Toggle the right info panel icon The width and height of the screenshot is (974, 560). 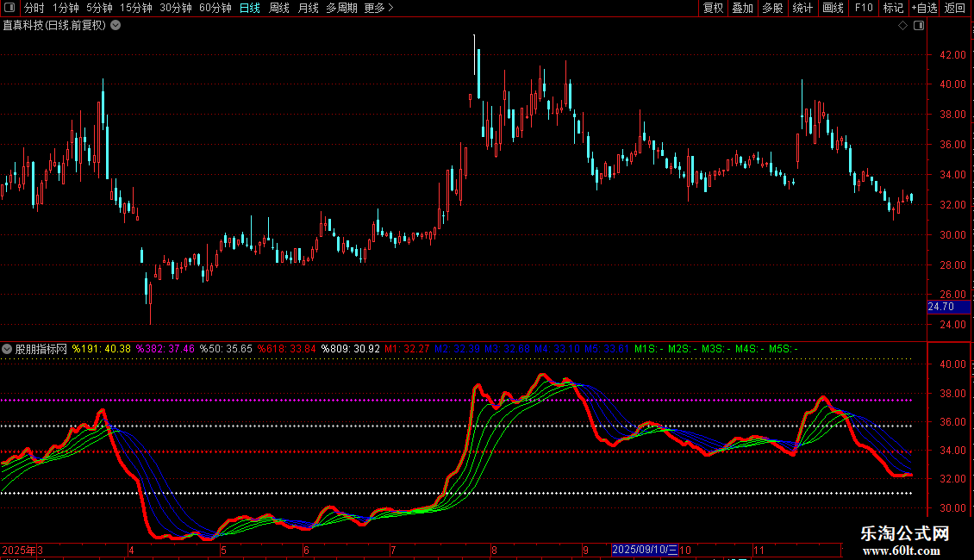[919, 26]
